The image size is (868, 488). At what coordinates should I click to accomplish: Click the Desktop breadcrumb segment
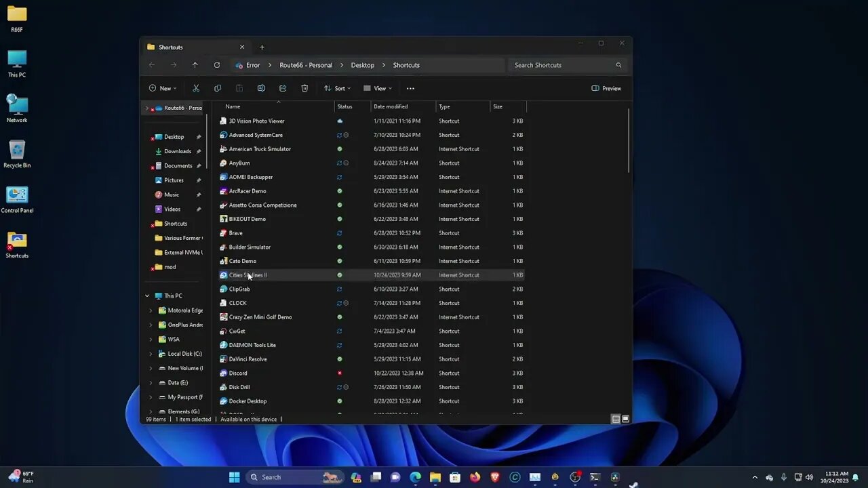click(x=362, y=65)
